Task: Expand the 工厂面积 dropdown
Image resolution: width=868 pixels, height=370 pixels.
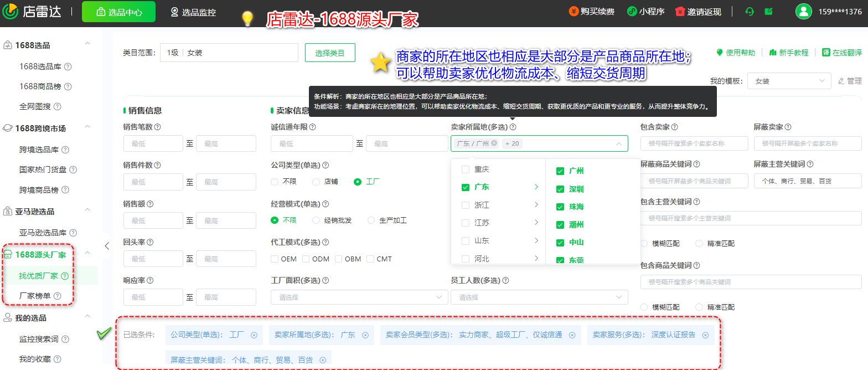Action: [359, 297]
